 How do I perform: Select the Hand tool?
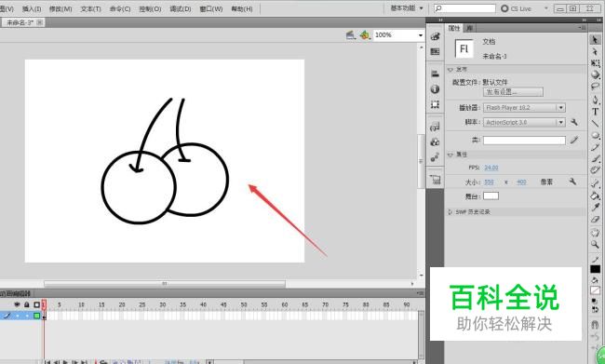[595, 233]
